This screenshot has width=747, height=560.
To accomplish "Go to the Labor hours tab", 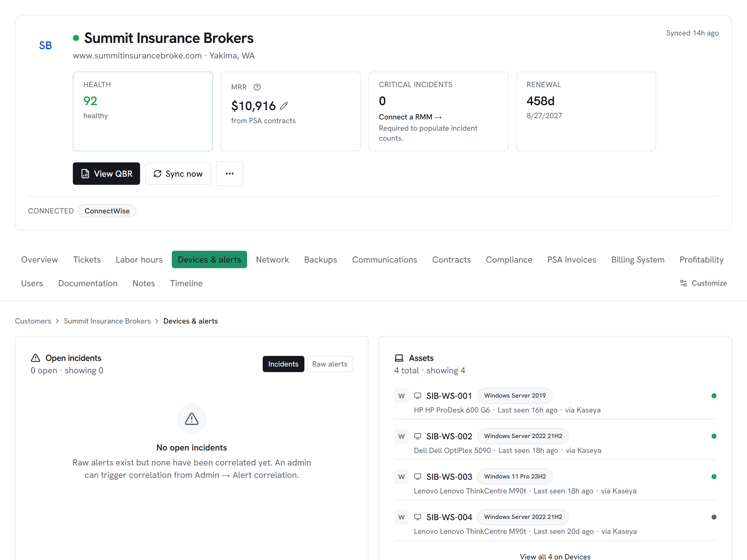I will (139, 259).
